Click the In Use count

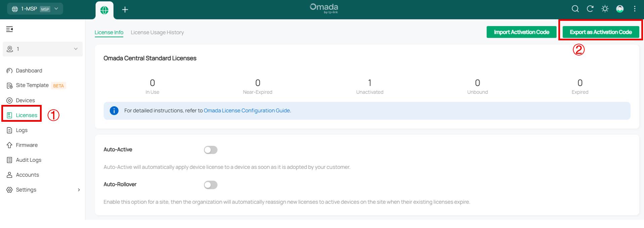tap(152, 83)
